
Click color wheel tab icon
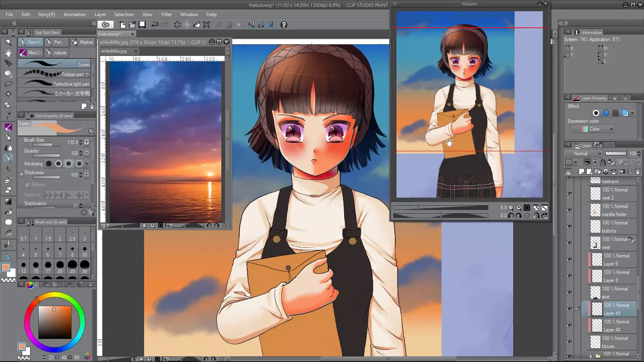point(30,285)
